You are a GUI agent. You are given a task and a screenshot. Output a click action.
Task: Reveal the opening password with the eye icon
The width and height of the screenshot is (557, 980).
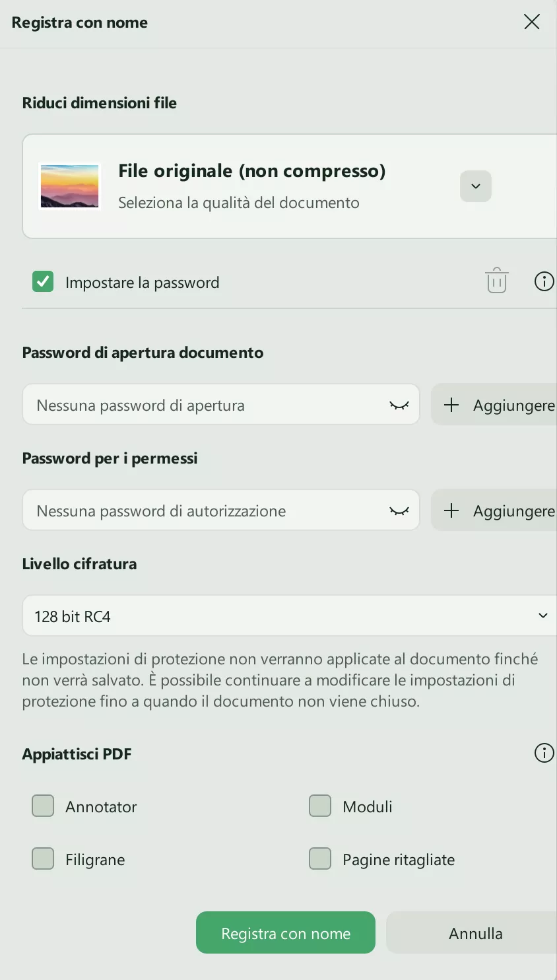399,405
